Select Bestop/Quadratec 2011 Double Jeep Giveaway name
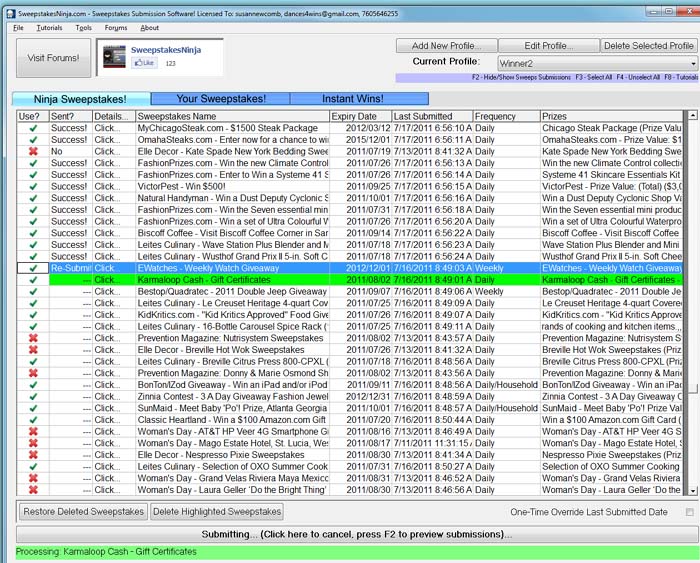The width and height of the screenshot is (700, 563). pyautogui.click(x=232, y=292)
